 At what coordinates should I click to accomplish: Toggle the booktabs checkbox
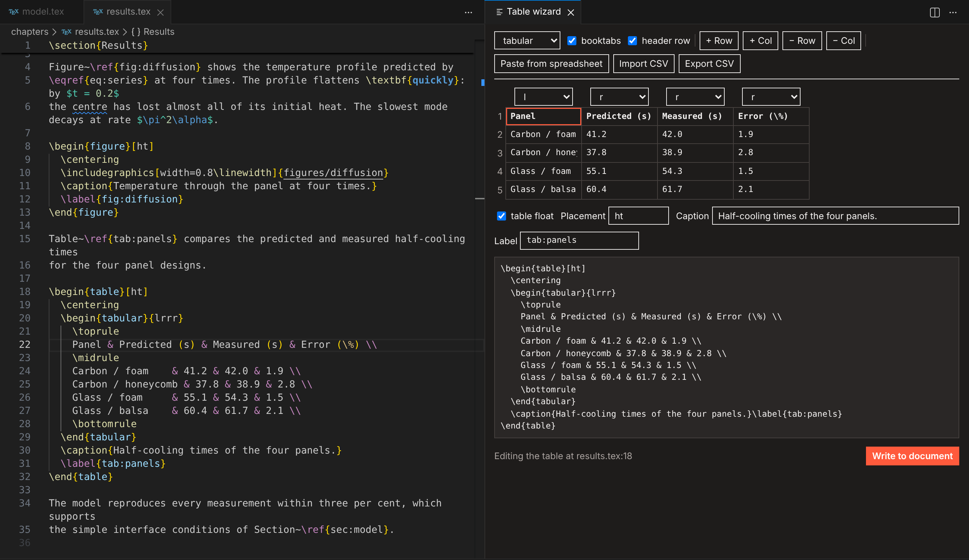pyautogui.click(x=572, y=41)
